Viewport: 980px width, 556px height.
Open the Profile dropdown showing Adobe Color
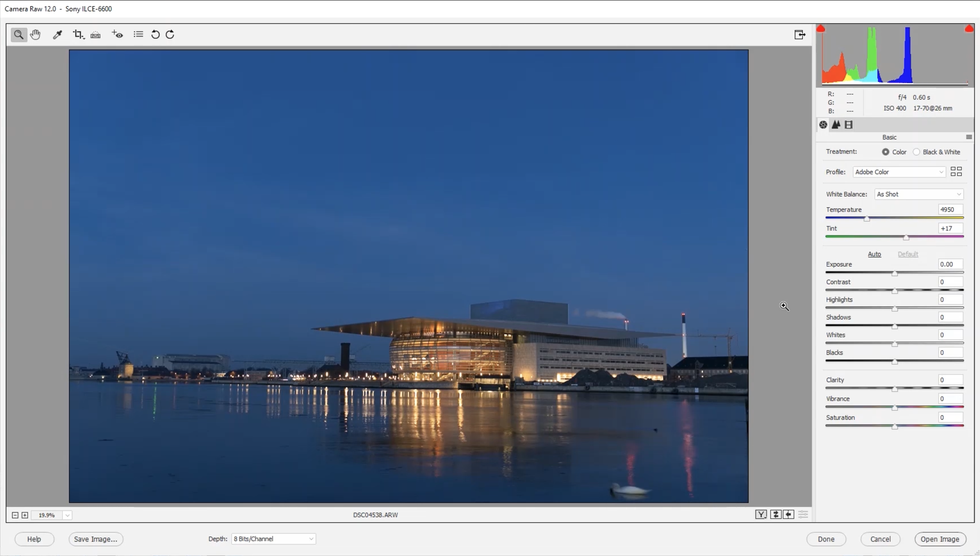[899, 172]
